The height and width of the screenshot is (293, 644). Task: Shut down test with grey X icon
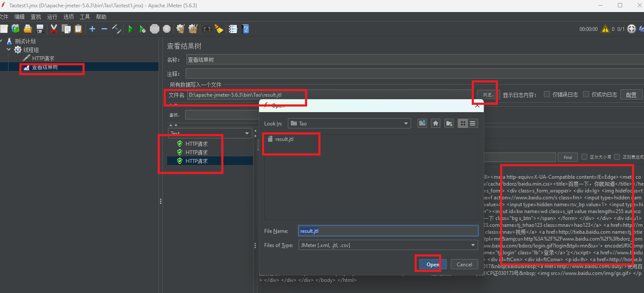point(167,29)
